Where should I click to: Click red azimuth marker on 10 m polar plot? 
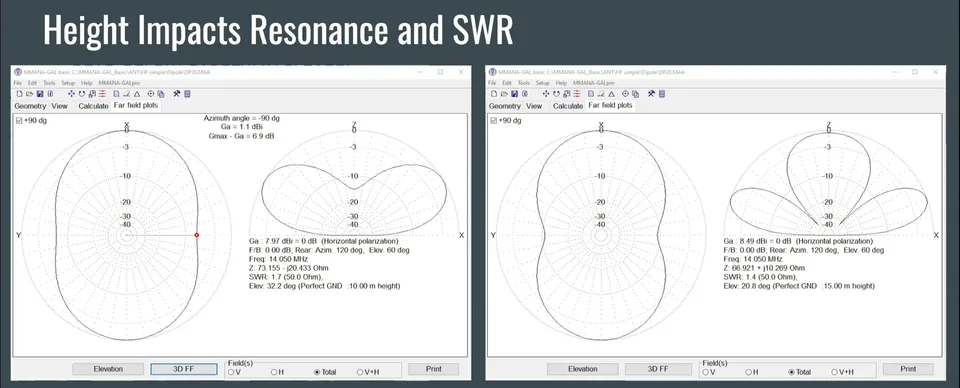point(197,235)
